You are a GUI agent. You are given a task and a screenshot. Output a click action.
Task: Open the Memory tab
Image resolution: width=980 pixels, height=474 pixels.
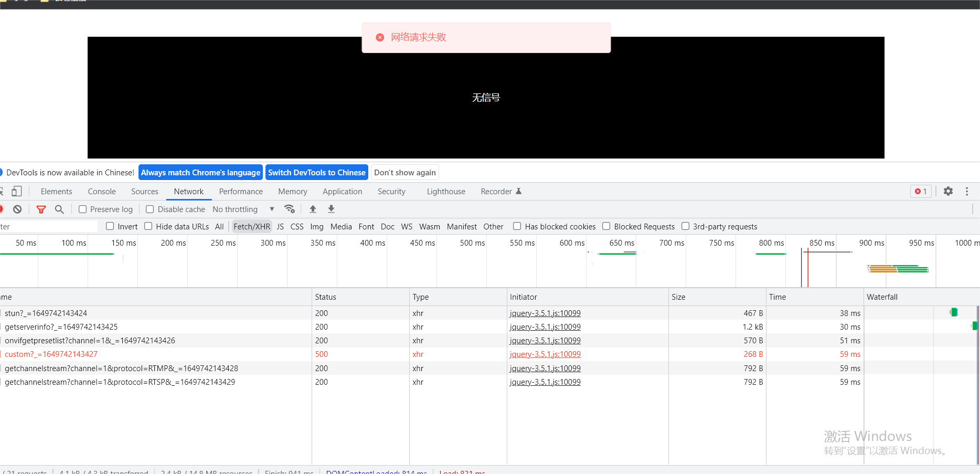pyautogui.click(x=293, y=191)
